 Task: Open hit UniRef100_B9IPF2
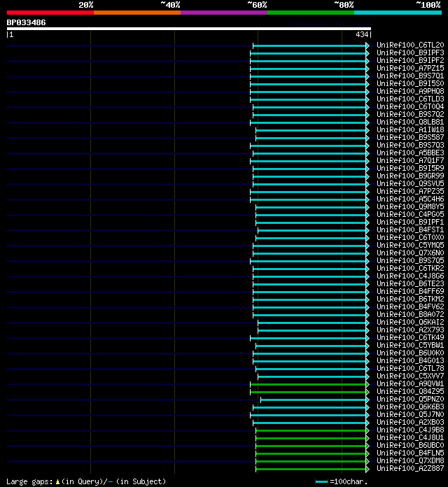pyautogui.click(x=410, y=61)
